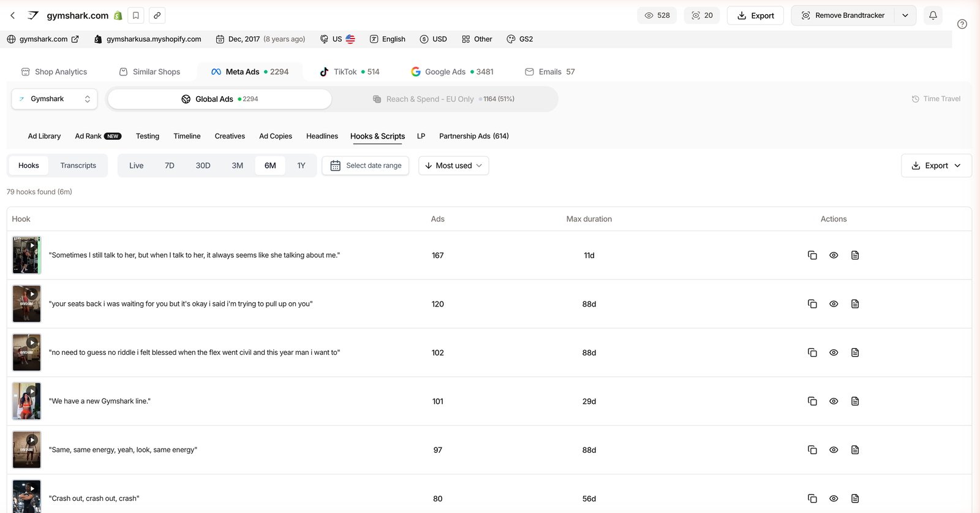Open transcript for 'Sometimes I still talk' hook

click(x=855, y=255)
